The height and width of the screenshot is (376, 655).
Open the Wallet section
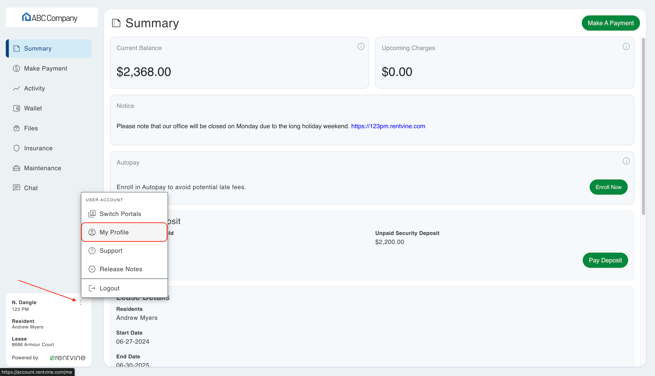coord(49,108)
